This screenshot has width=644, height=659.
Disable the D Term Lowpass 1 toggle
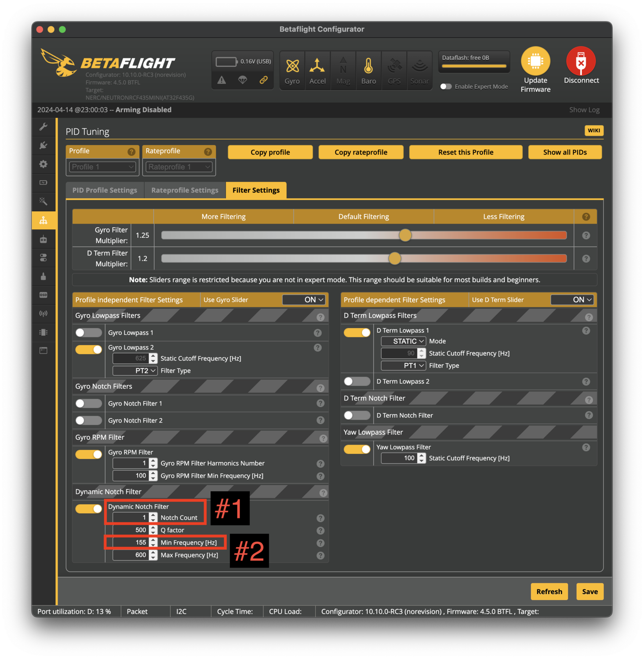357,333
